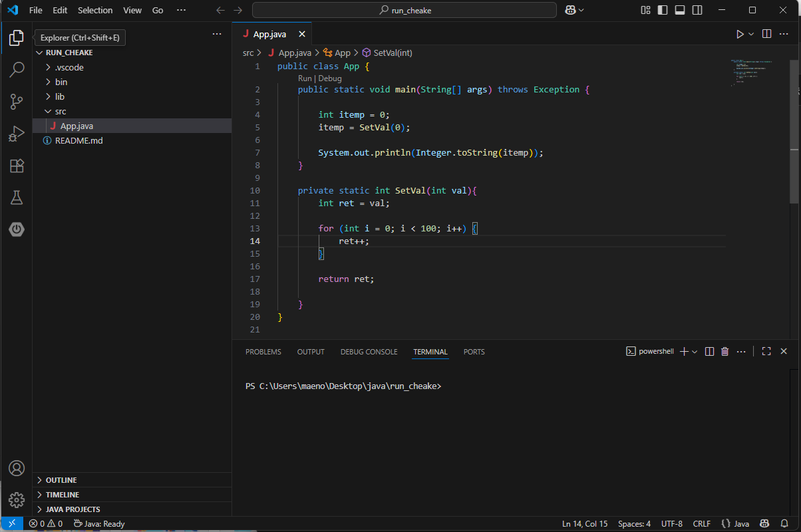Open the Spring Boot dashboard icon
This screenshot has width=801, height=532.
pos(17,229)
